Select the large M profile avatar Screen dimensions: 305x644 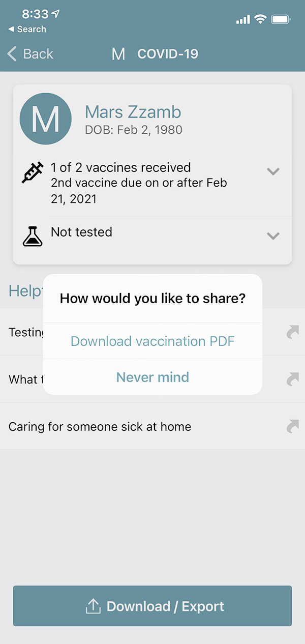46,119
